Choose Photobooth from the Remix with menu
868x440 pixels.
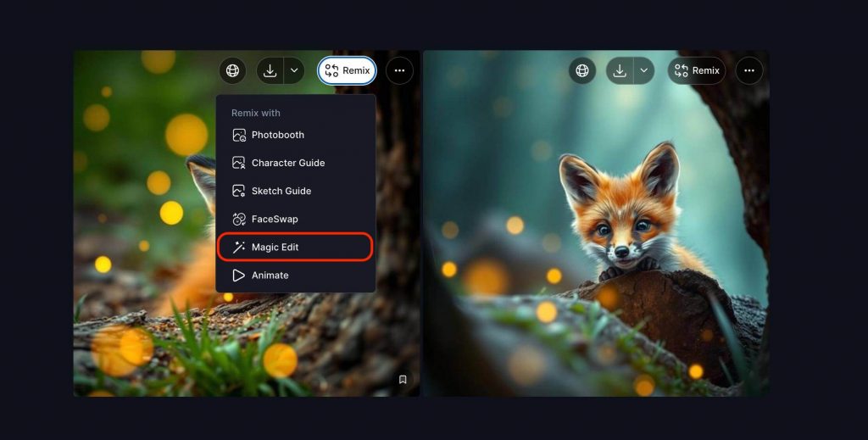(277, 135)
